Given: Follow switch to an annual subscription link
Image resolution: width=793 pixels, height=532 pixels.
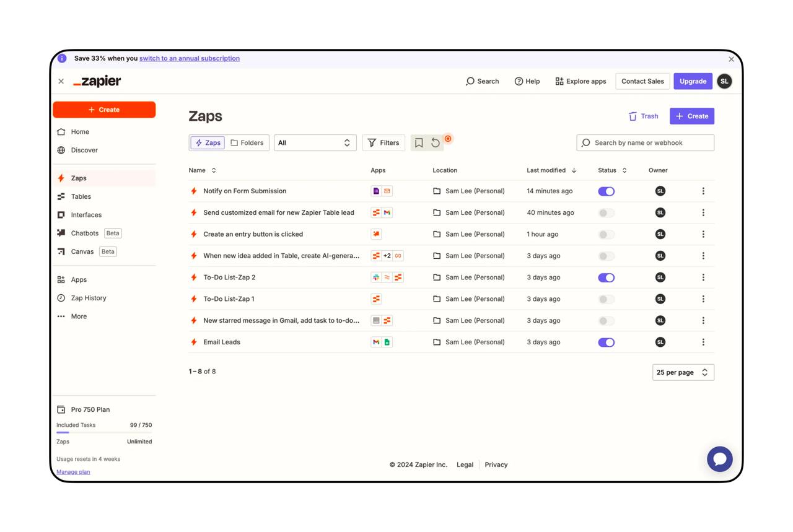Looking at the screenshot, I should pos(190,58).
